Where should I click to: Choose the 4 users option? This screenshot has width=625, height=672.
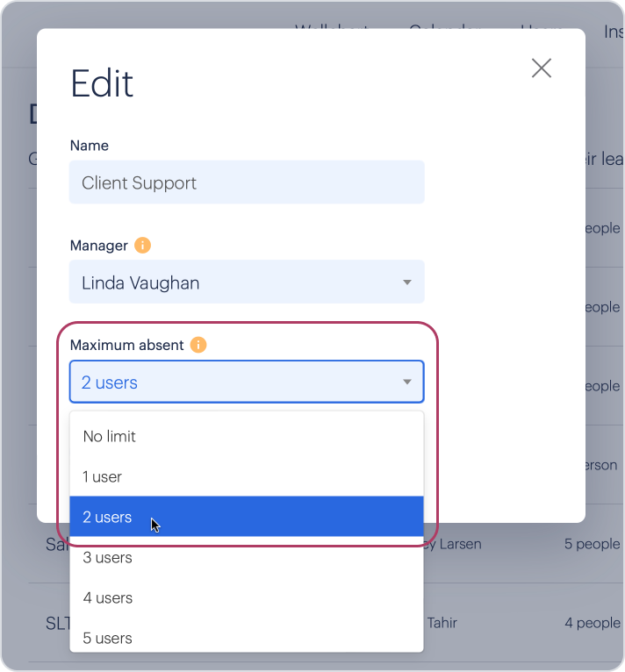247,597
